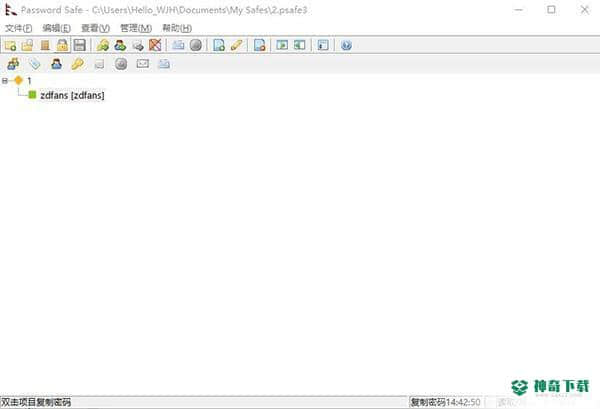Copy password to clipboard (key arrow icon)
The width and height of the screenshot is (600, 409).
103,45
